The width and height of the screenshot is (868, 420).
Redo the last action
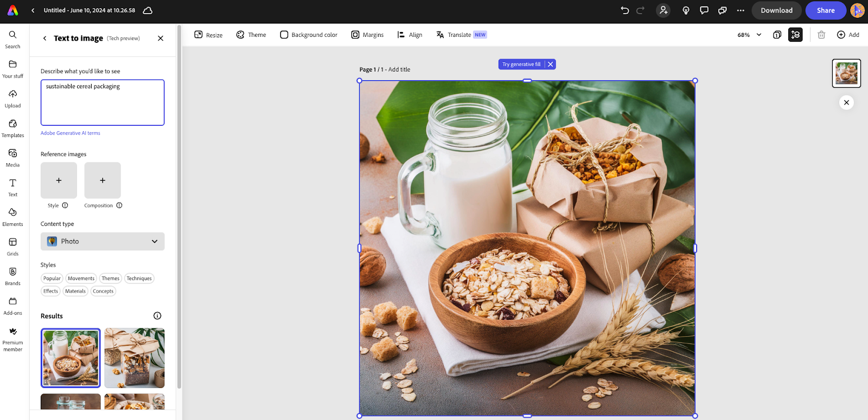point(640,10)
